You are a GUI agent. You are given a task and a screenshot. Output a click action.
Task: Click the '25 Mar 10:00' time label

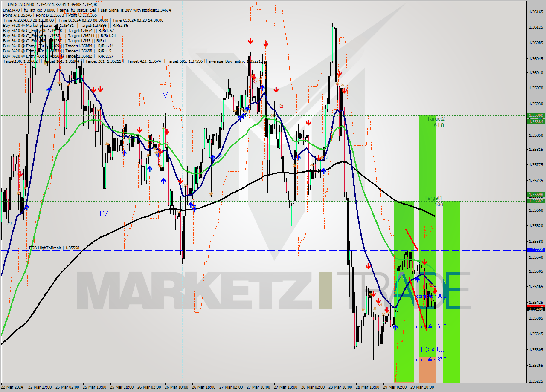click(94, 387)
